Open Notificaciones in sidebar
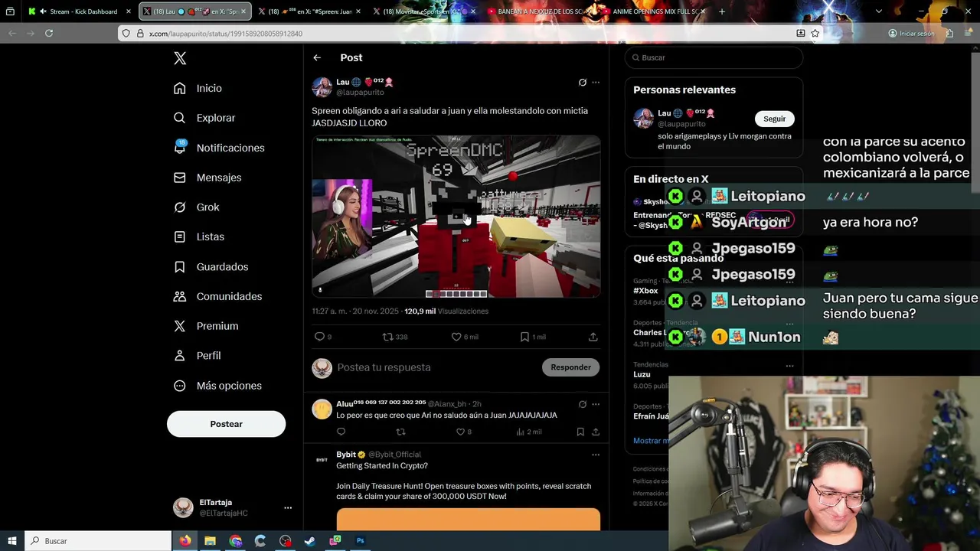The image size is (980, 551). tap(219, 148)
